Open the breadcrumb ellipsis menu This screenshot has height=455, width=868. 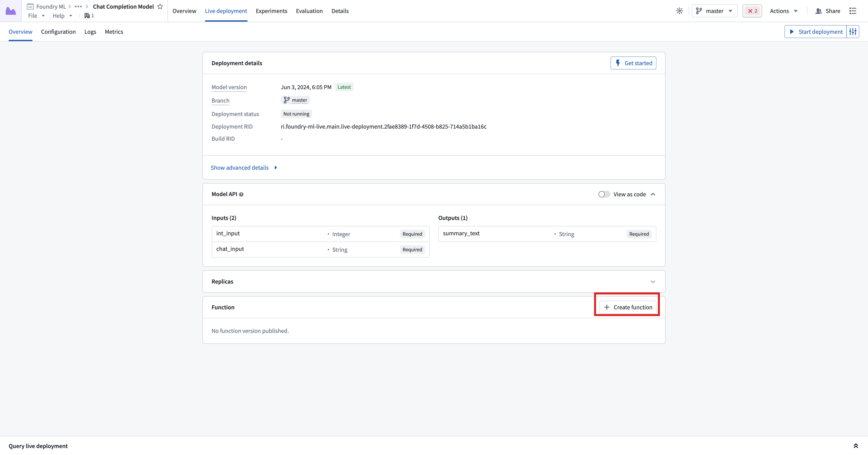tap(78, 6)
